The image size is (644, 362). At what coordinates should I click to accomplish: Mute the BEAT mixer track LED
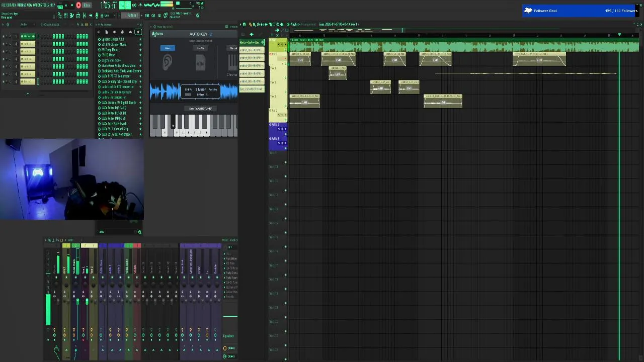[66, 278]
